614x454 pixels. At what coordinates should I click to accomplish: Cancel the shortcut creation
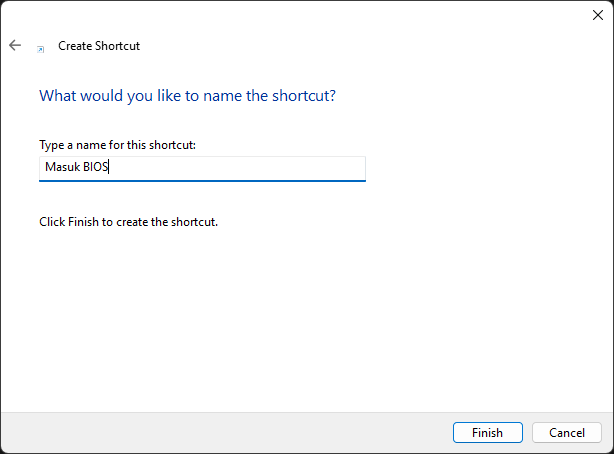pyautogui.click(x=567, y=432)
